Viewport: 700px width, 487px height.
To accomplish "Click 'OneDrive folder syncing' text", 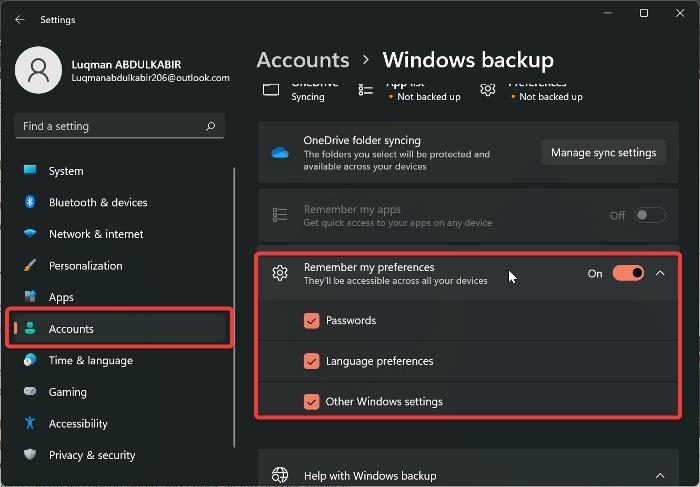I will pos(362,140).
